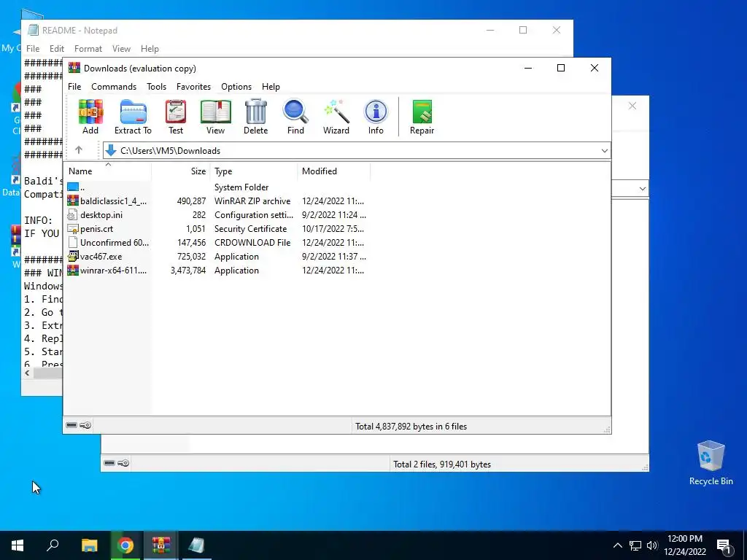Open taskbar Search magnifier

point(53,545)
